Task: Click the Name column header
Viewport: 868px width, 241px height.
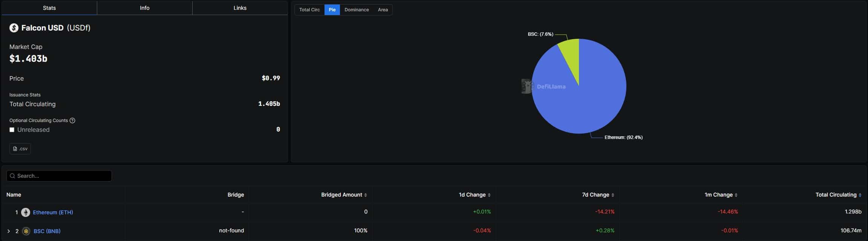Action: tap(14, 195)
